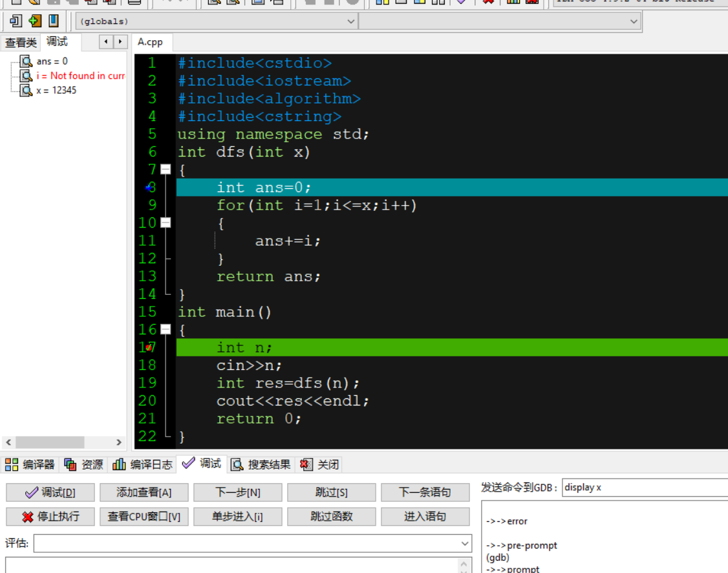Click the red X icon on top toolbar
The image size is (728, 573).
(488, 3)
